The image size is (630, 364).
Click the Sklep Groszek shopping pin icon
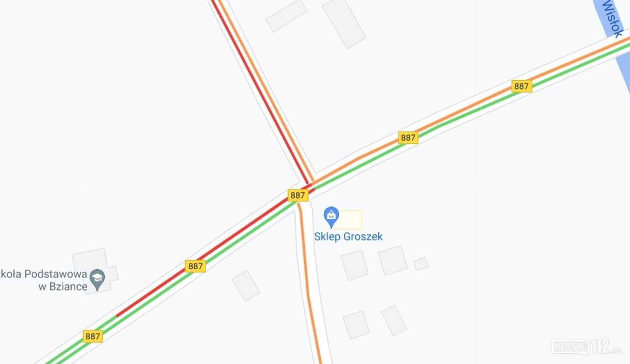point(331,217)
